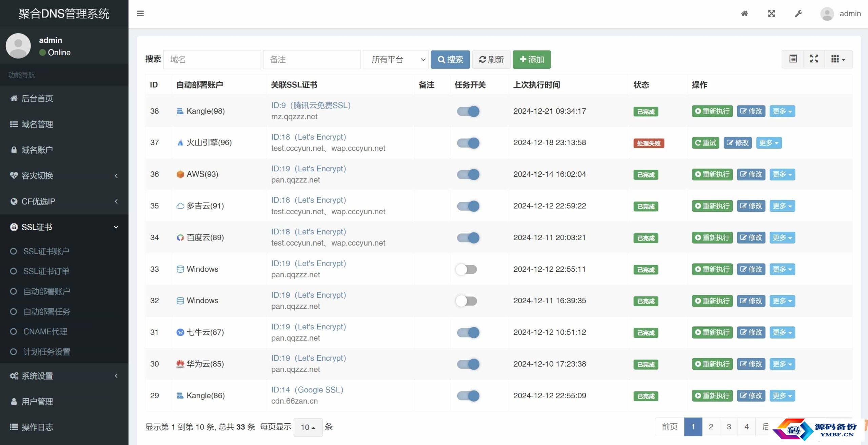Open 更多 dropdown for row 38
This screenshot has height=445, width=868.
point(782,111)
